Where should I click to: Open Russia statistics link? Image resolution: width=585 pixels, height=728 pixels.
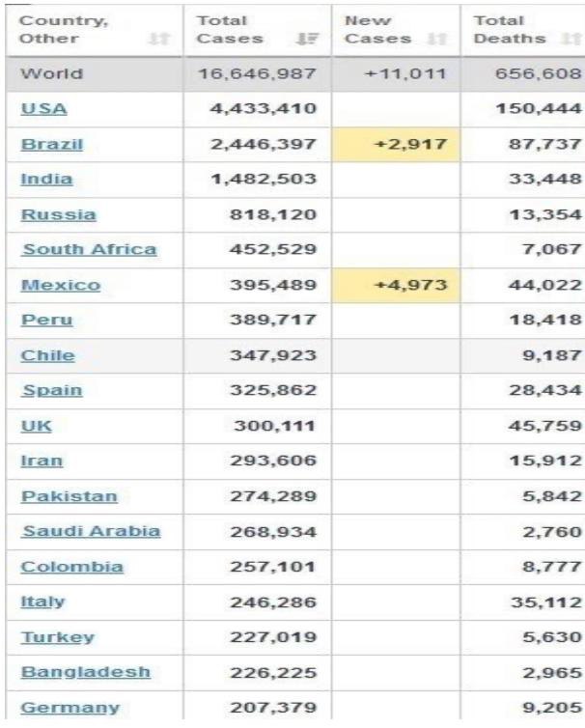[x=59, y=215]
